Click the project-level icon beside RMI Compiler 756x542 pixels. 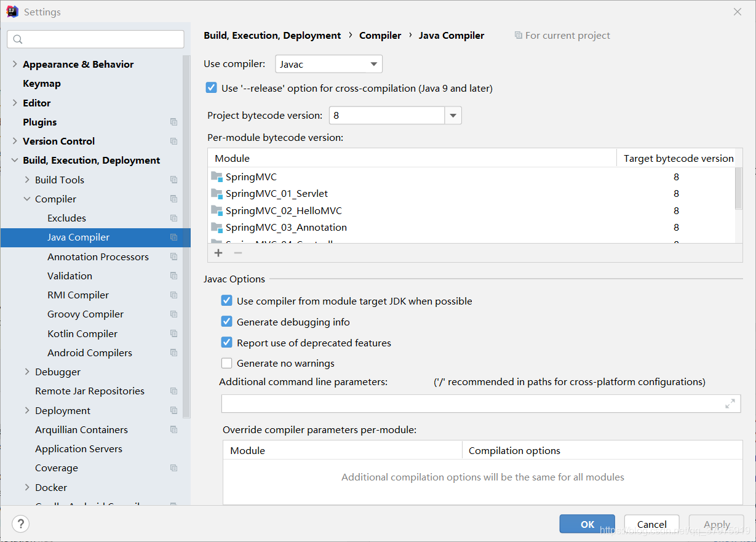pyautogui.click(x=173, y=295)
